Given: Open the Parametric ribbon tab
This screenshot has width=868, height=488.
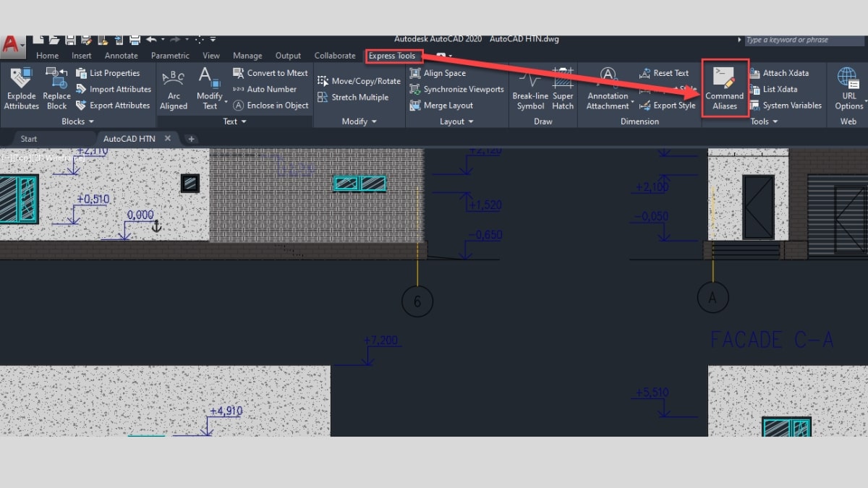Looking at the screenshot, I should click(170, 56).
